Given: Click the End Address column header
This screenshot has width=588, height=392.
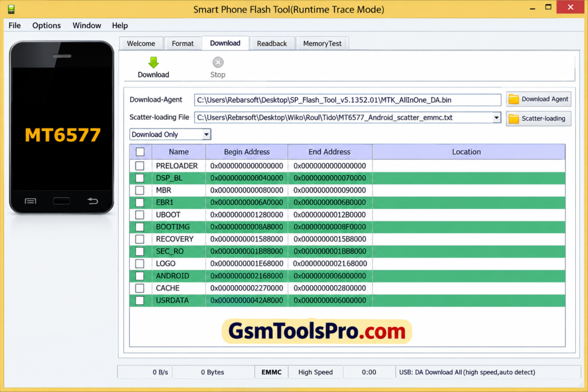Looking at the screenshot, I should [330, 152].
